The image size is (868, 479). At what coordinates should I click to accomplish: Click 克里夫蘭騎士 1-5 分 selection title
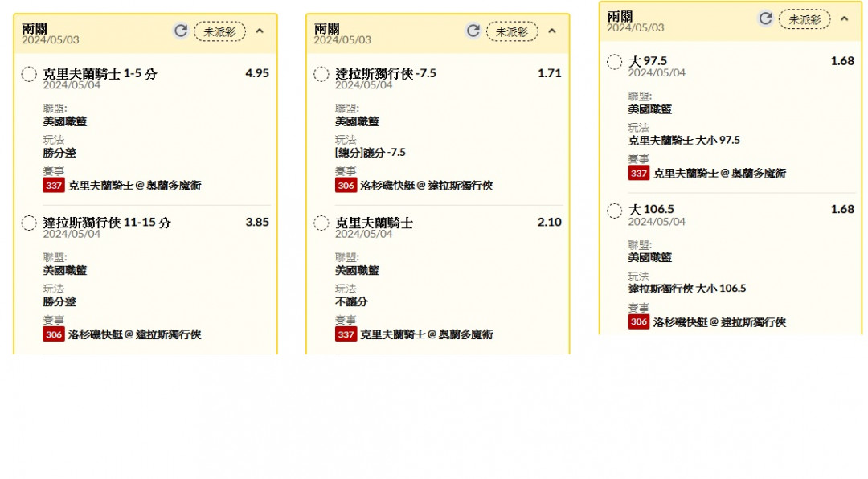pyautogui.click(x=100, y=73)
